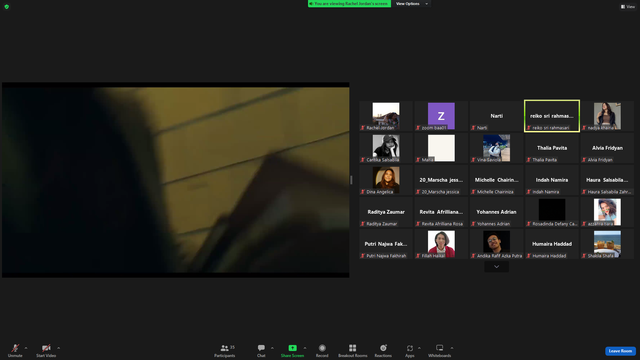Select Raditya Zaumar's participant tile
Viewport: 640px width, 360px height.
pos(386,212)
